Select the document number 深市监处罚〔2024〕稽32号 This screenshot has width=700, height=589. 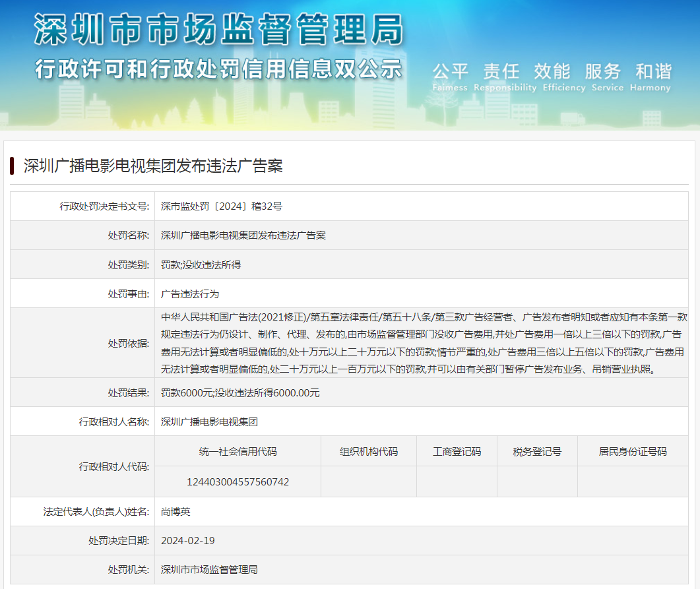click(x=222, y=206)
